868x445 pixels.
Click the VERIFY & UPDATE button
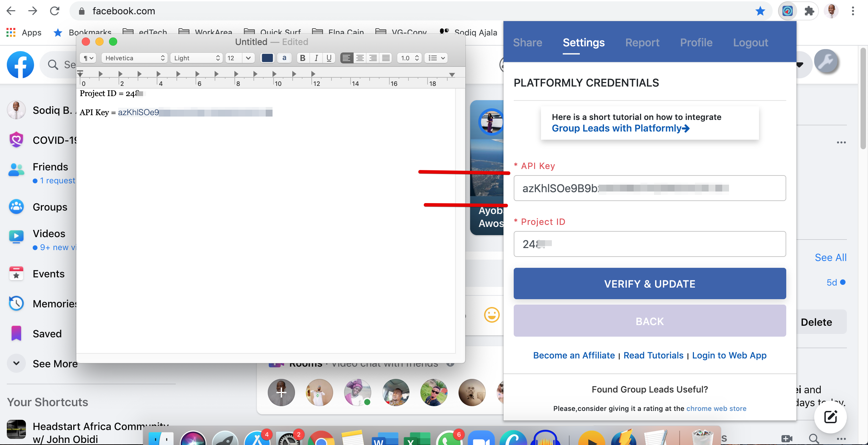(x=650, y=283)
